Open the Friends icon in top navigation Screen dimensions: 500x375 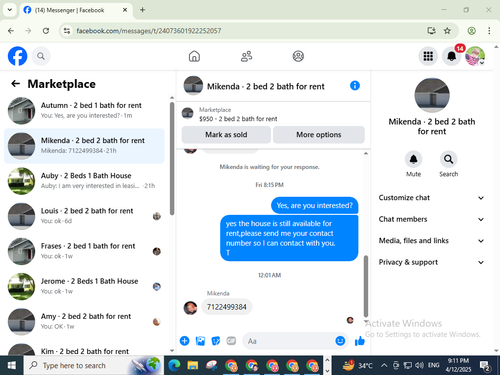[246, 56]
